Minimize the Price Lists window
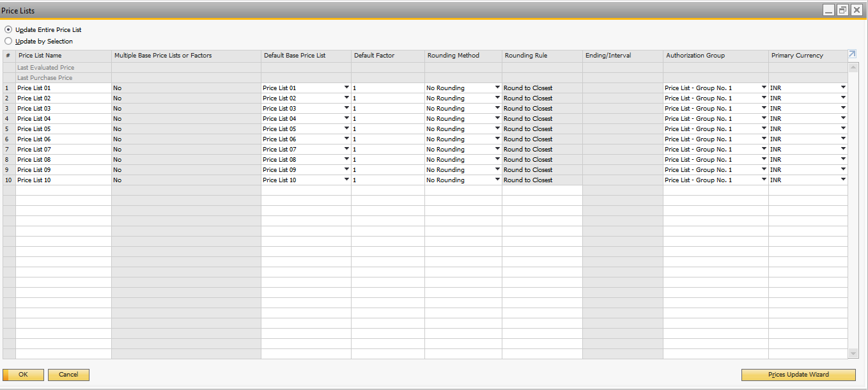The width and height of the screenshot is (868, 390). pos(828,10)
